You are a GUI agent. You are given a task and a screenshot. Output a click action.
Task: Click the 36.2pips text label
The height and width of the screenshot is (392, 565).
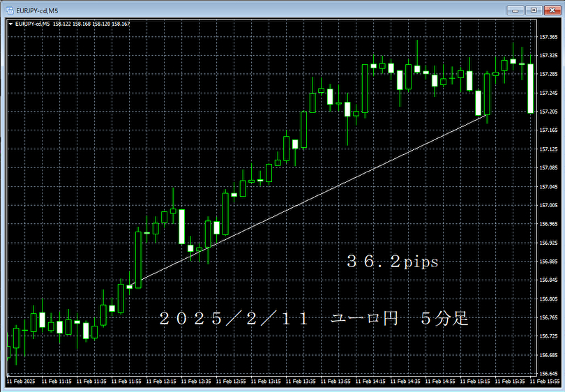click(393, 262)
